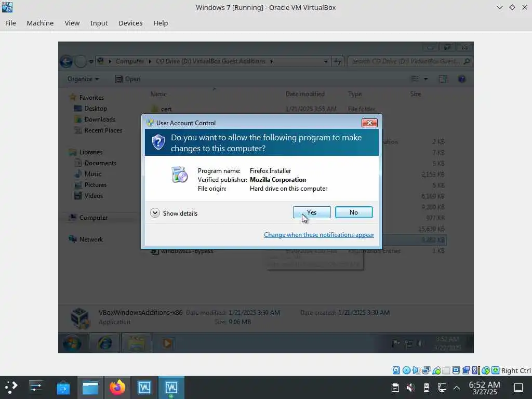The width and height of the screenshot is (532, 399).
Task: Open the view options dropdown arrow in Explorer
Action: click(426, 79)
